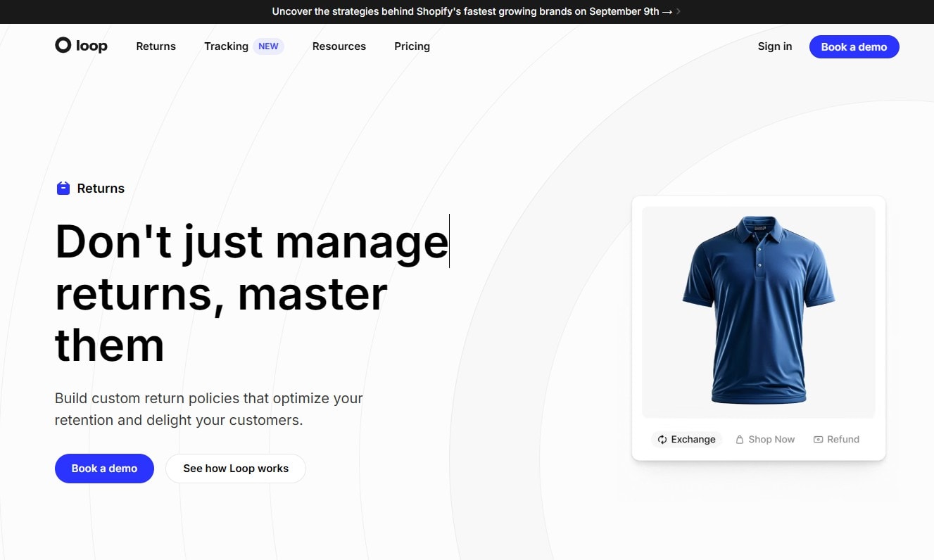Screen dimensions: 934x560
Task: Click the Shop Now bag icon
Action: (740, 440)
